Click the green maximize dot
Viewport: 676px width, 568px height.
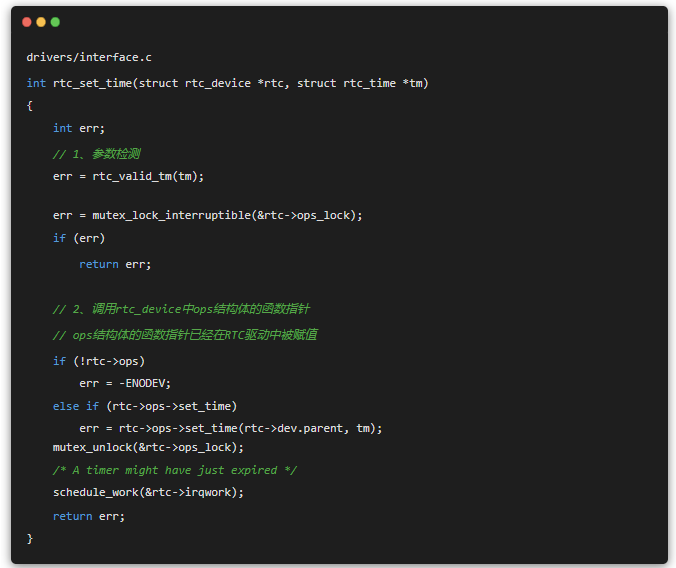click(55, 22)
